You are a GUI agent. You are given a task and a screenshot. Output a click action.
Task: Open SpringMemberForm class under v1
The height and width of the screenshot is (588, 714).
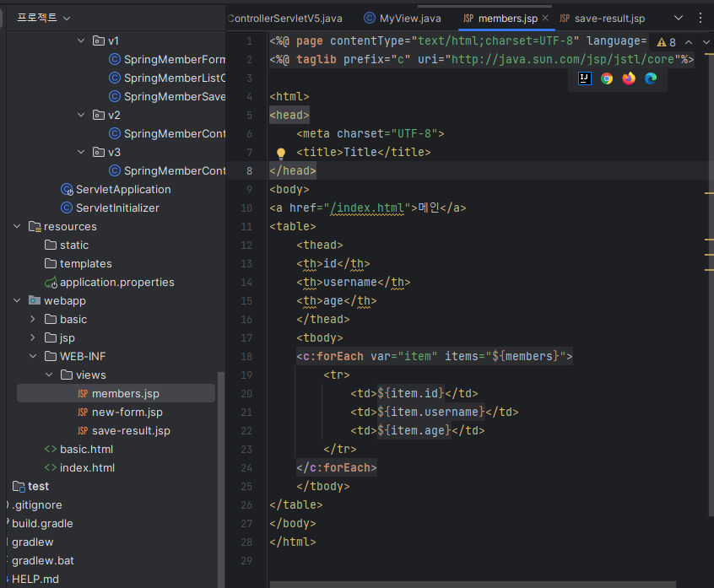pos(167,59)
